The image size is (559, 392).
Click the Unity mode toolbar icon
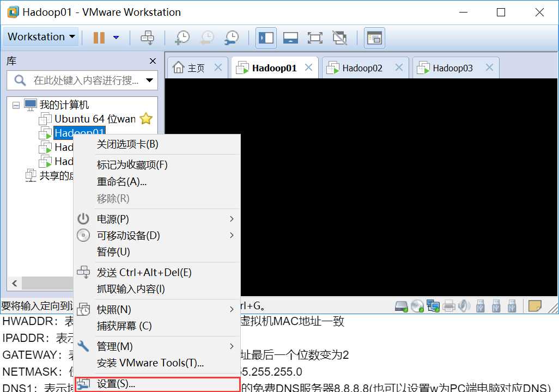[340, 38]
